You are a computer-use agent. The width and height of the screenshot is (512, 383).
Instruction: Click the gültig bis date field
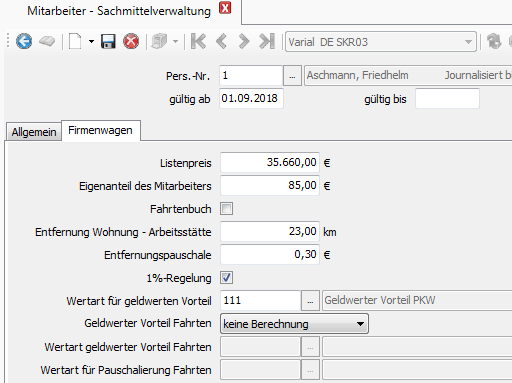(x=447, y=98)
